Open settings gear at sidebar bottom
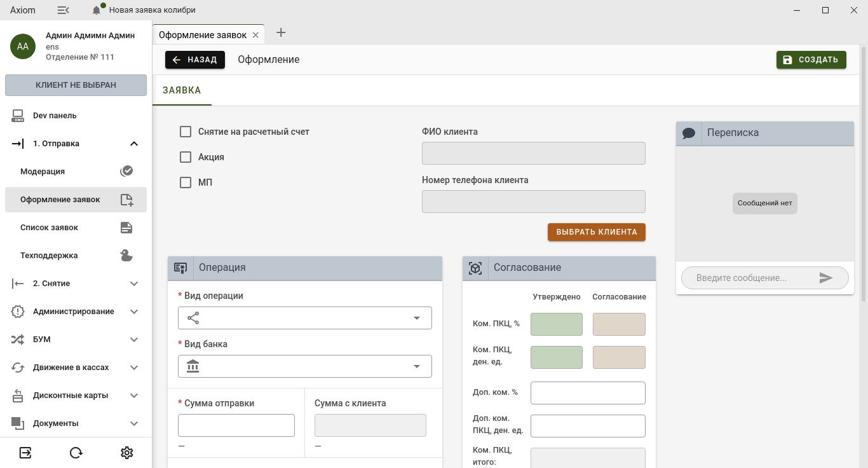This screenshot has width=868, height=468. [x=127, y=453]
